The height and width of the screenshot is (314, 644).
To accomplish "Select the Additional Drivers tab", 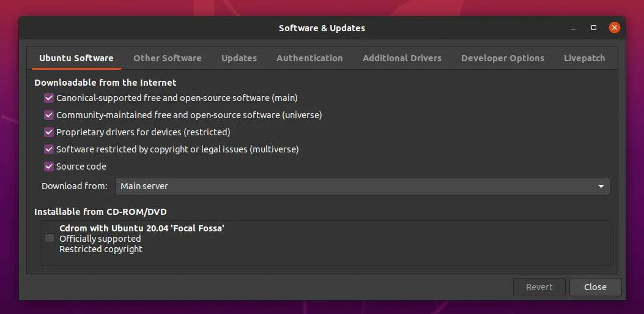I will click(402, 58).
